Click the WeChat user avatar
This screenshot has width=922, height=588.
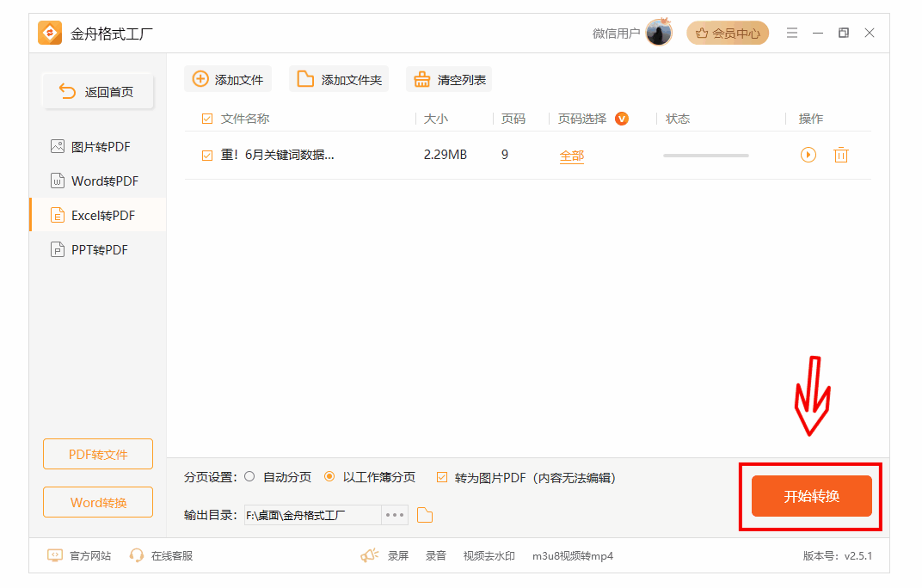[658, 34]
